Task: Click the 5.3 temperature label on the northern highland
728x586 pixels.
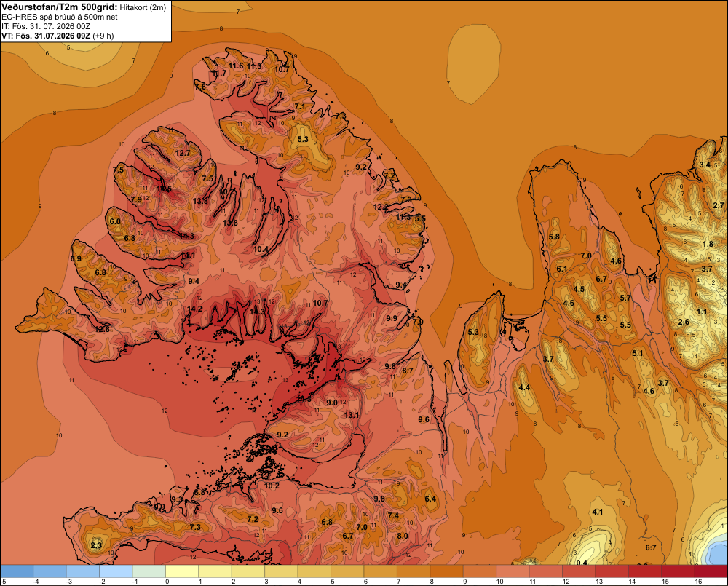Action: [303, 139]
